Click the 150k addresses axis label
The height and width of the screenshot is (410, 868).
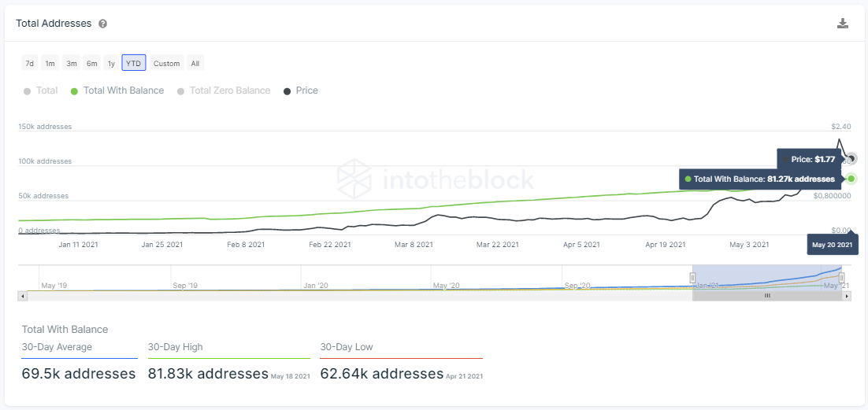46,127
